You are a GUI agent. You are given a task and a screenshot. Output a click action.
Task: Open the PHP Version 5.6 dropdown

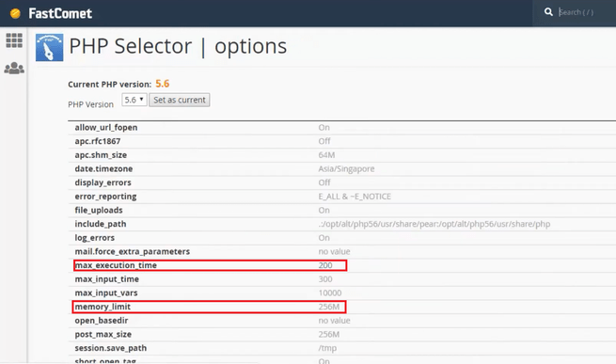click(x=134, y=100)
